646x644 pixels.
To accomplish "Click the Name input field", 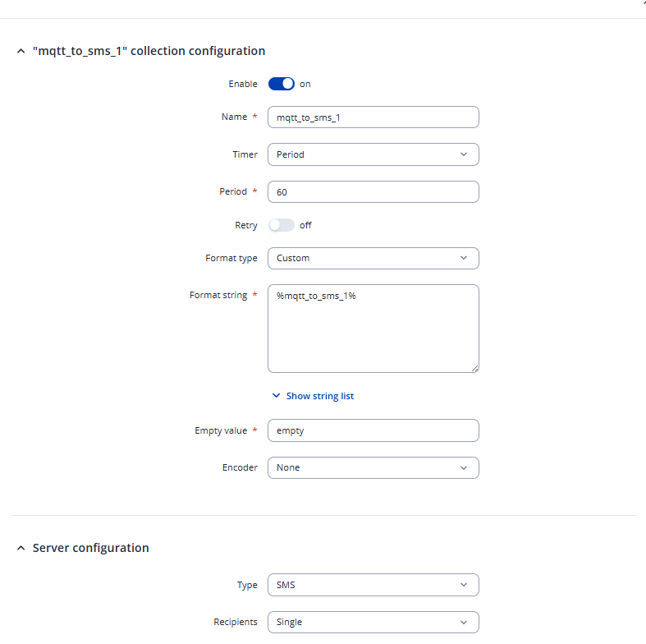I will (x=373, y=117).
